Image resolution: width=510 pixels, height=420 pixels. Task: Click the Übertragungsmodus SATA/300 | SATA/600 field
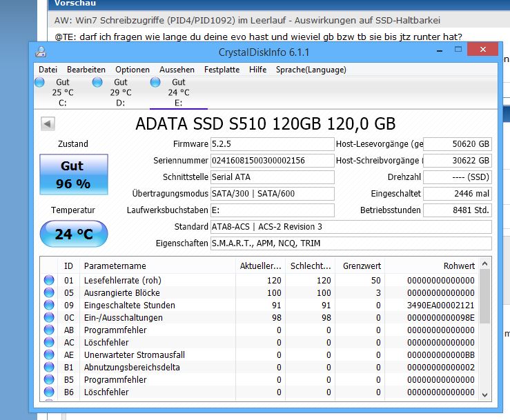[272, 194]
